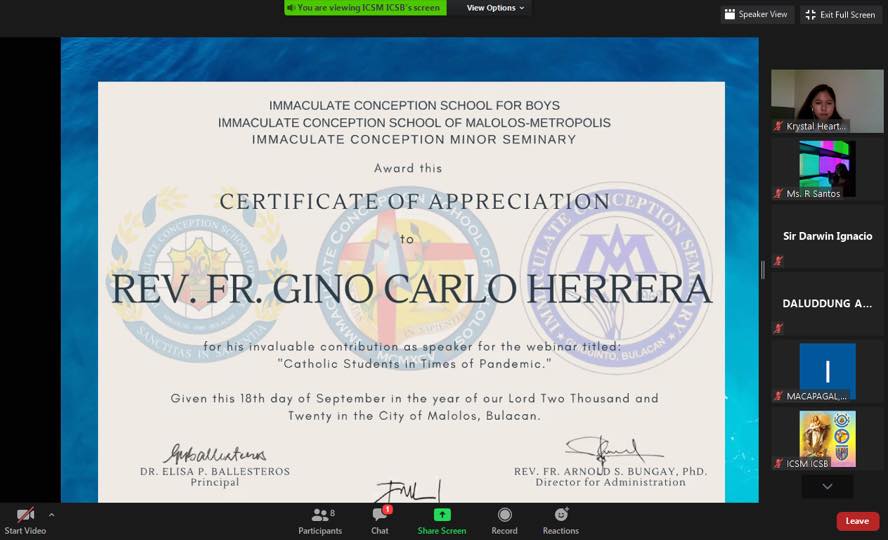
Task: Select the MACAPAGAL participant tile
Action: 827,372
